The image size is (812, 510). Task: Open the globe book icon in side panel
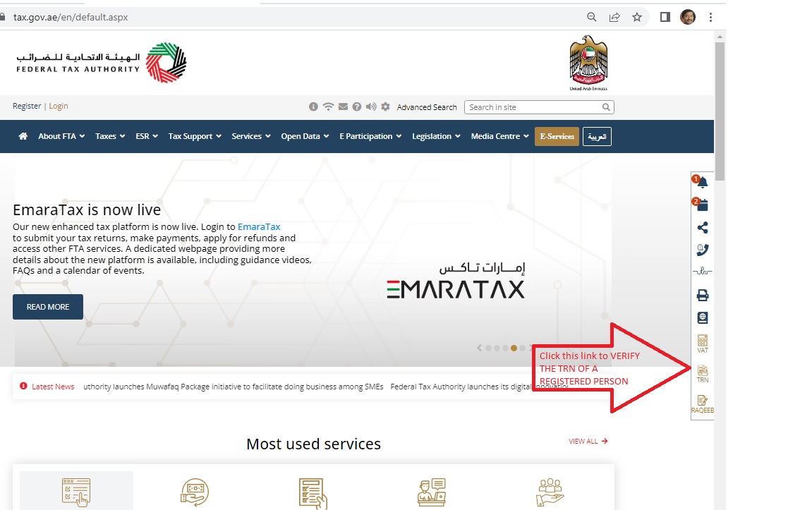pyautogui.click(x=702, y=317)
